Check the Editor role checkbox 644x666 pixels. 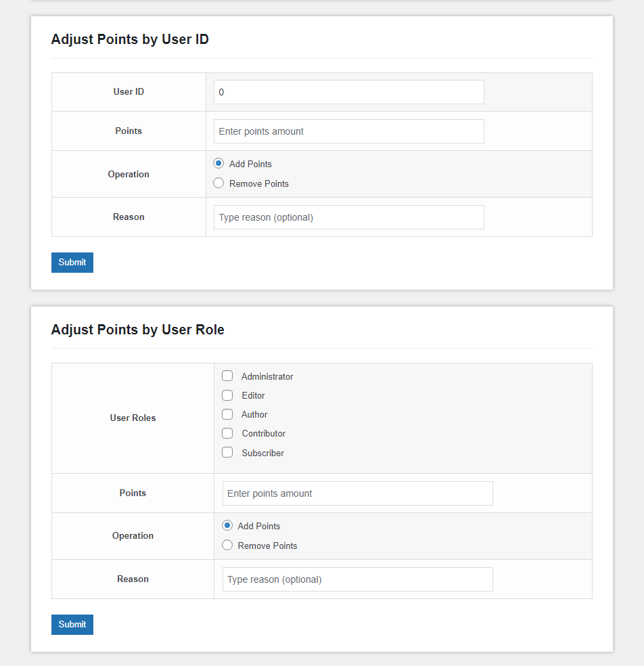227,395
